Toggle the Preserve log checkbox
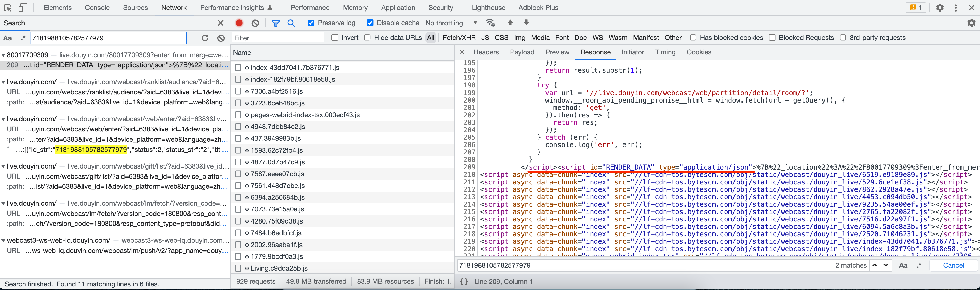The image size is (980, 290). tap(311, 23)
